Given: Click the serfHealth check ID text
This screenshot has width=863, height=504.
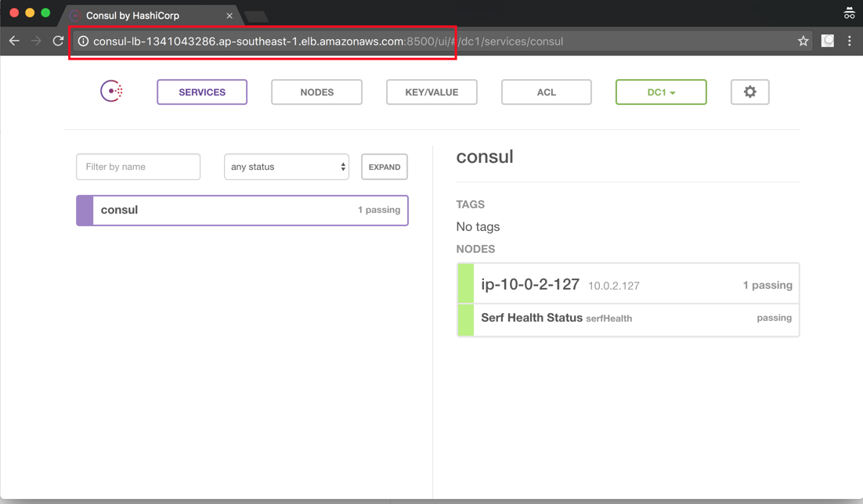Looking at the screenshot, I should tap(608, 319).
